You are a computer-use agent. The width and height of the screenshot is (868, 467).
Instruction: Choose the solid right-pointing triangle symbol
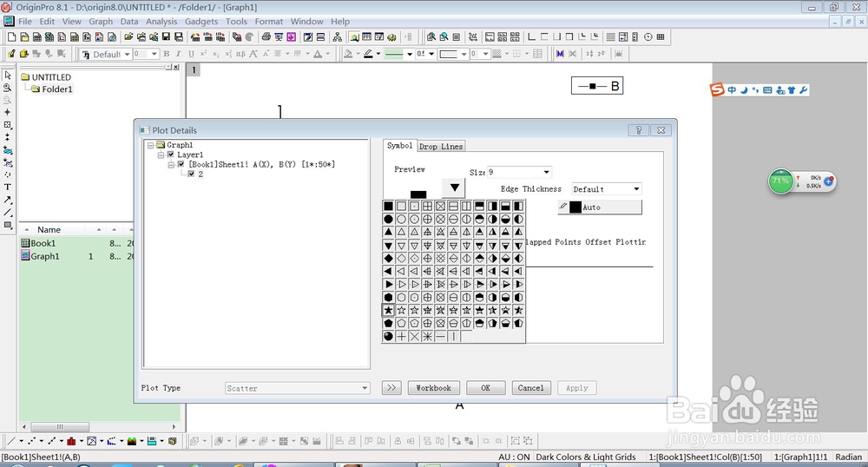coord(388,285)
